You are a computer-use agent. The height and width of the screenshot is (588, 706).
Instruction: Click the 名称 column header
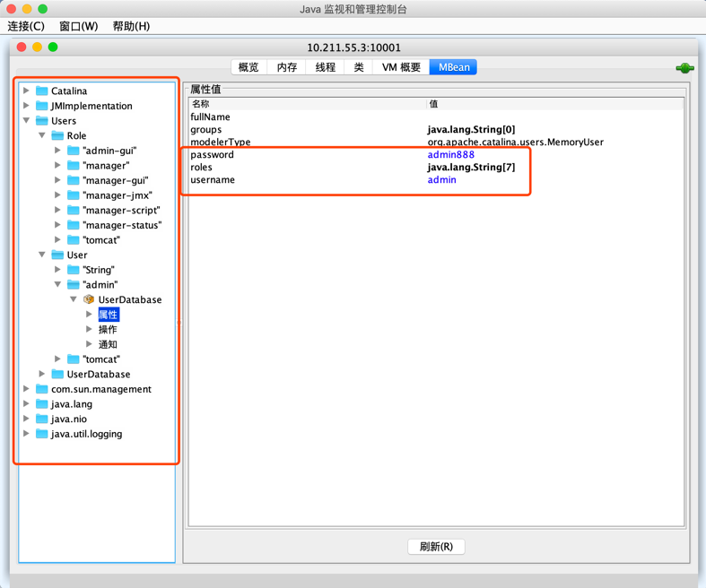pyautogui.click(x=201, y=104)
